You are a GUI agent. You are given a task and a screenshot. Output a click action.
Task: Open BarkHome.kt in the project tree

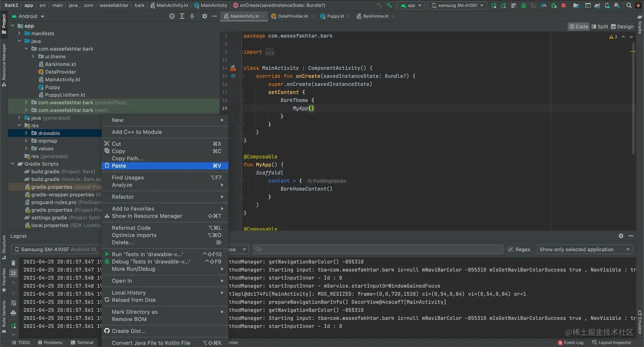(x=60, y=64)
